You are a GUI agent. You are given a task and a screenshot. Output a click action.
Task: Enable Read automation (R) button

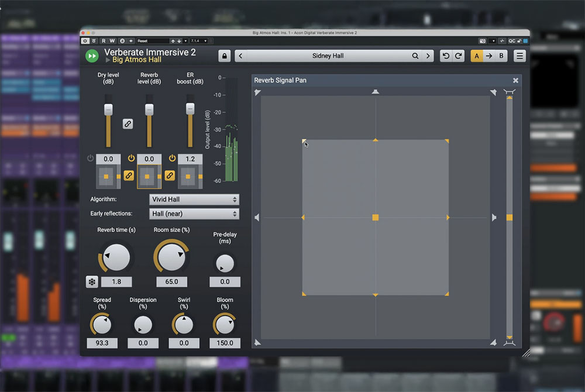coord(104,41)
